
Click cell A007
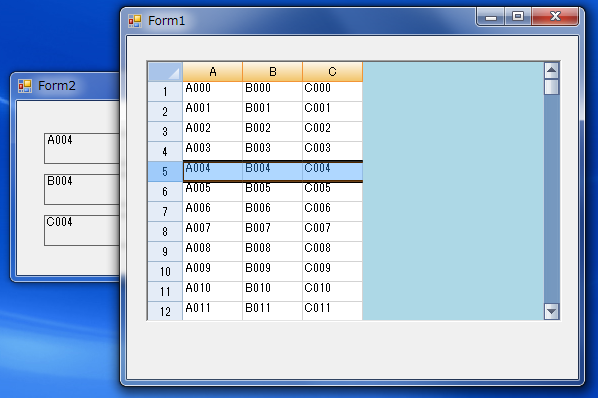212,231
